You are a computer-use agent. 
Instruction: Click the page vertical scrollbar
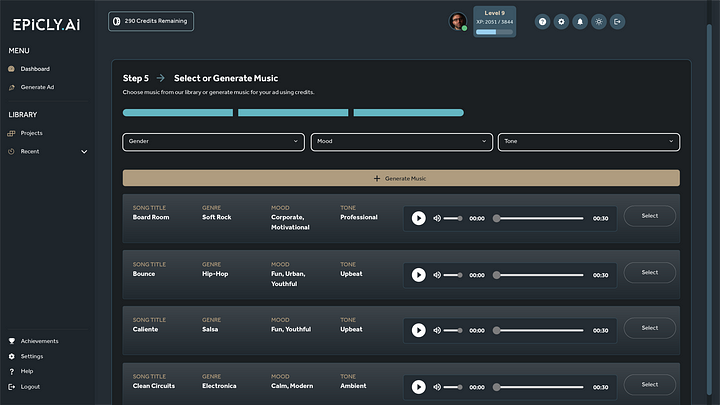709,209
